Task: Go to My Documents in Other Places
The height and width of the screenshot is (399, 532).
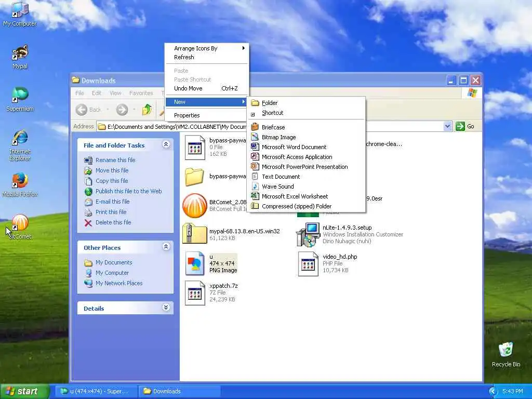Action: pyautogui.click(x=114, y=262)
